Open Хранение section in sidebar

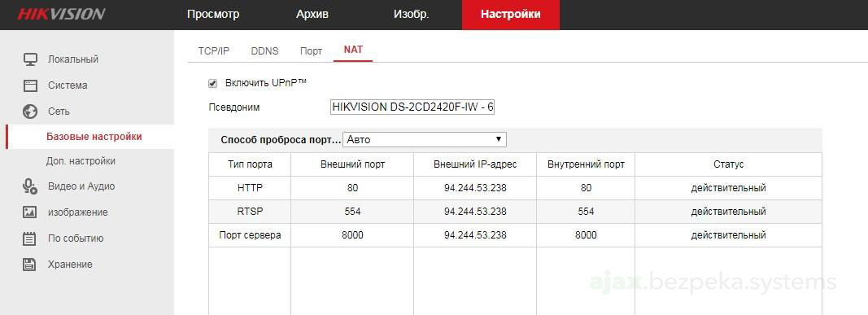[x=70, y=264]
